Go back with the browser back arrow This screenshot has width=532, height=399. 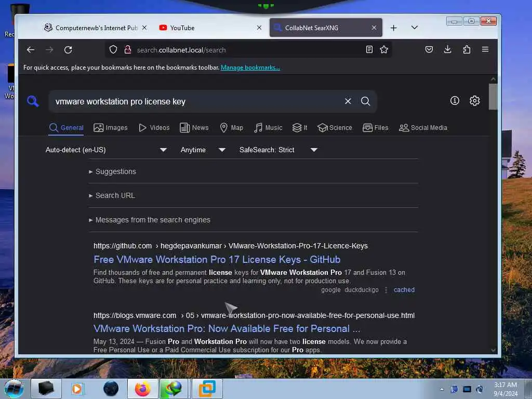(x=31, y=50)
